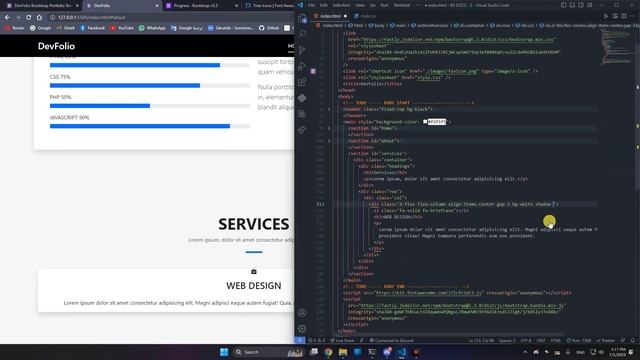640x360 pixels.
Task: Expand folded section id about
Action: pos(329,141)
